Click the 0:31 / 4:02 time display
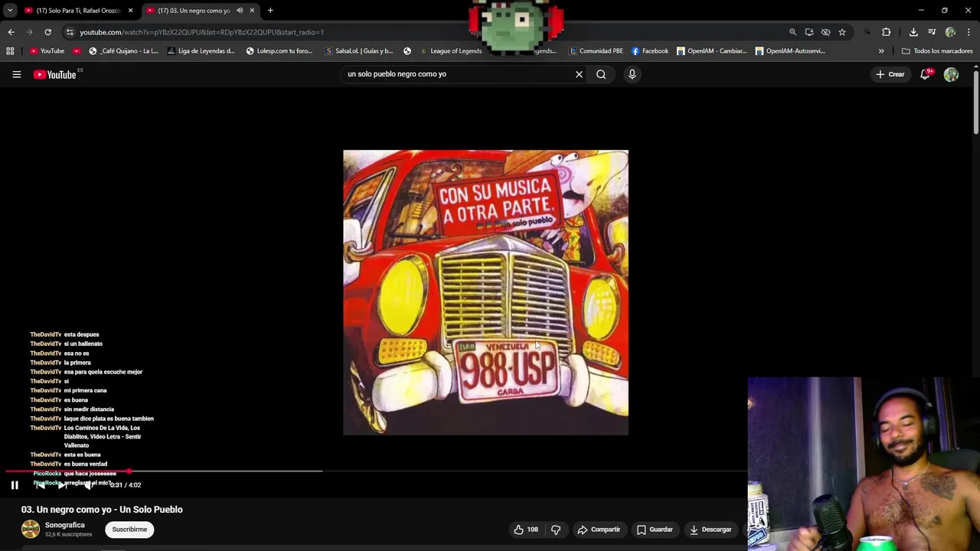This screenshot has height=551, width=980. click(x=126, y=485)
